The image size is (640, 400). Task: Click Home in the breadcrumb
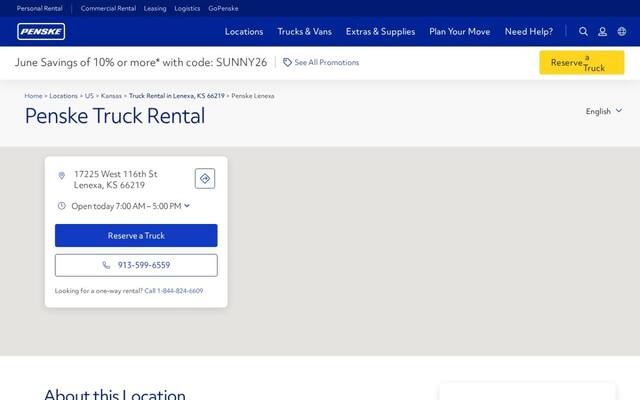coord(33,96)
